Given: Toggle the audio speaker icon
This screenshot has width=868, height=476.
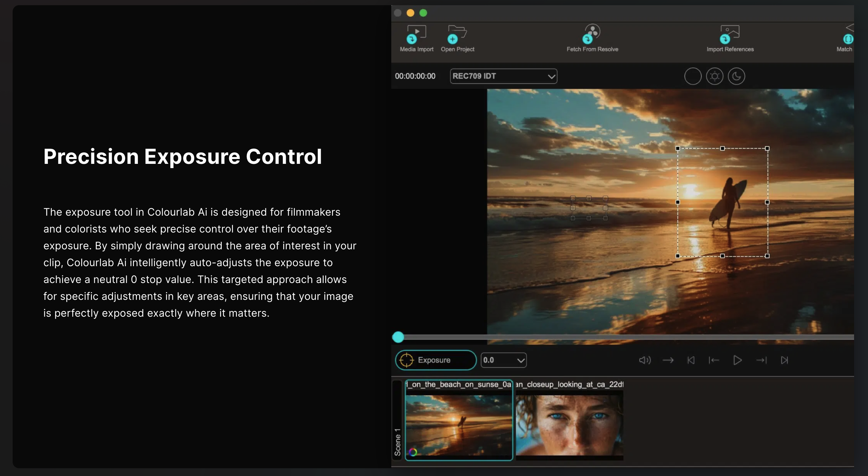Looking at the screenshot, I should [x=645, y=360].
